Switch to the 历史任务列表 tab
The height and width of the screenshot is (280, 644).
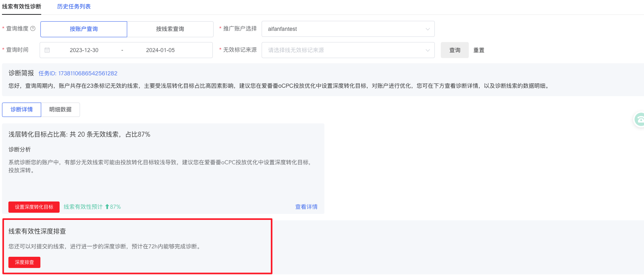(74, 6)
